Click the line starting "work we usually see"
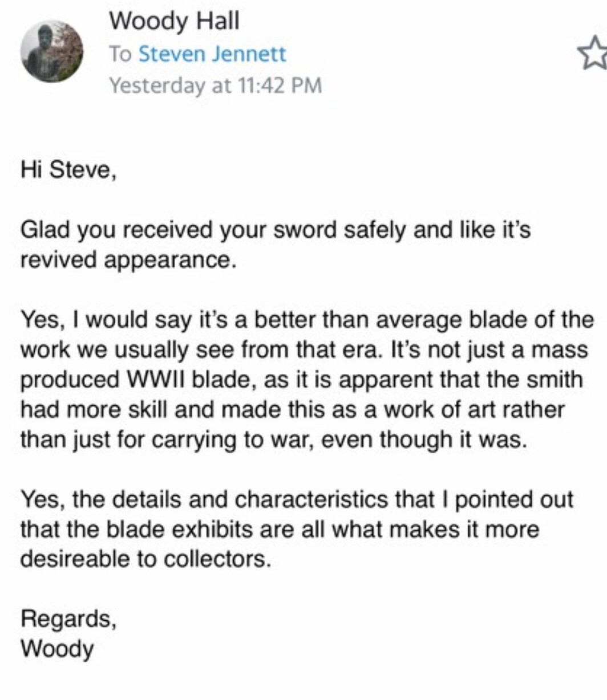Image resolution: width=607 pixels, height=700 pixels. [x=304, y=349]
